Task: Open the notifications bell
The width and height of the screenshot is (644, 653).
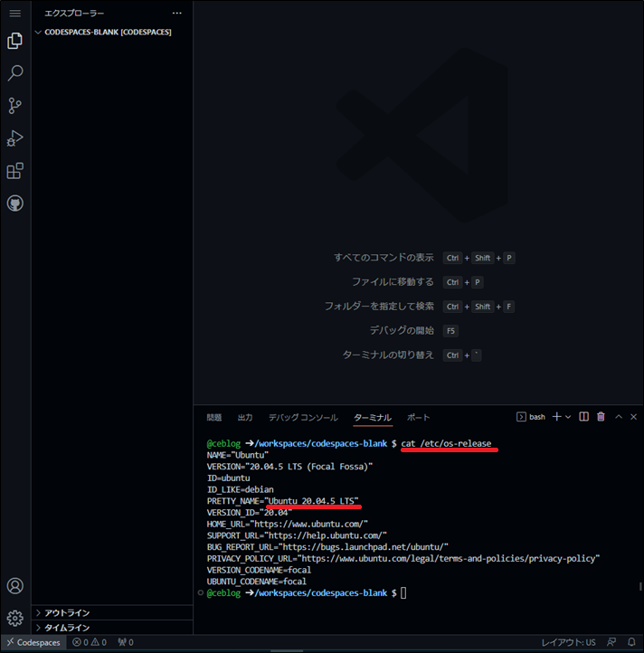Action: click(x=631, y=642)
